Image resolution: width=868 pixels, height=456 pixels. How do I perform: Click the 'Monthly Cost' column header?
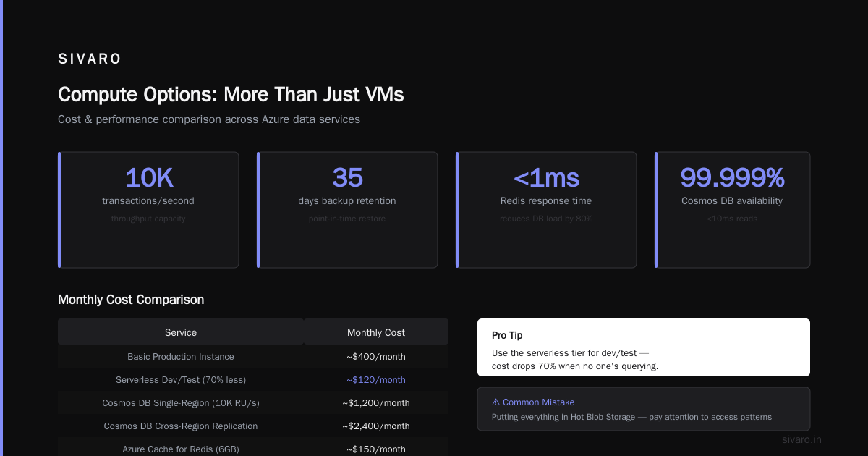tap(376, 332)
